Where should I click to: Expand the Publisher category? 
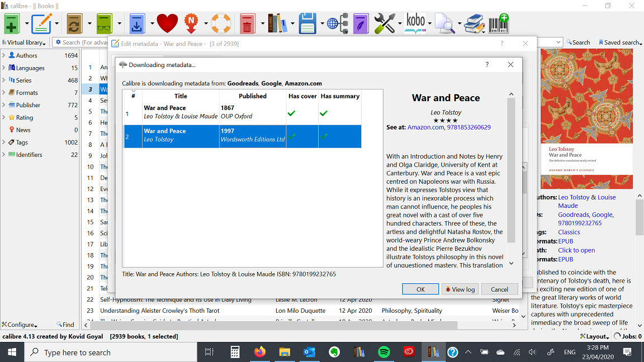tap(4, 104)
